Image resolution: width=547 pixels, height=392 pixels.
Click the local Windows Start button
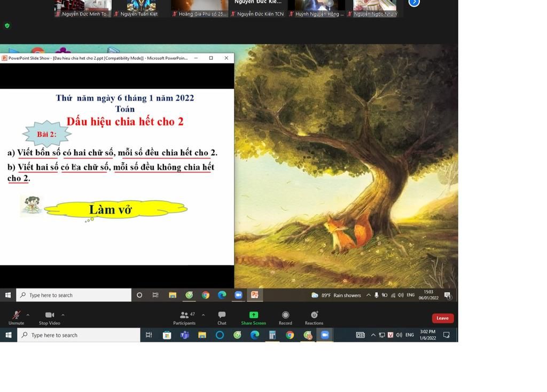[x=9, y=335]
